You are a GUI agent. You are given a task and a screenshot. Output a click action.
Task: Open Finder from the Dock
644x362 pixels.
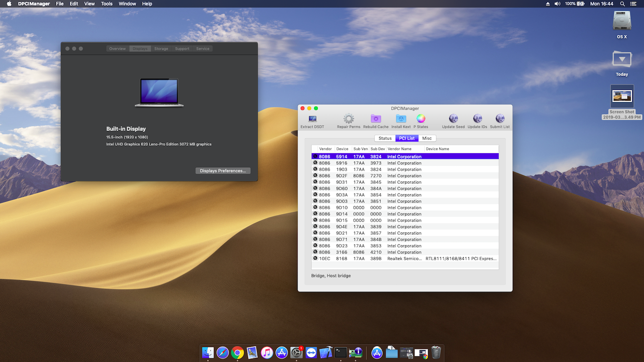tap(208, 352)
